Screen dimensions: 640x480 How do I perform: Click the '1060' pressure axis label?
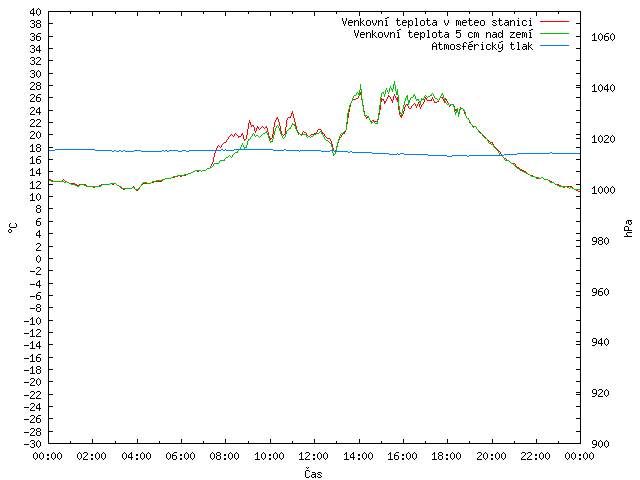click(x=603, y=38)
